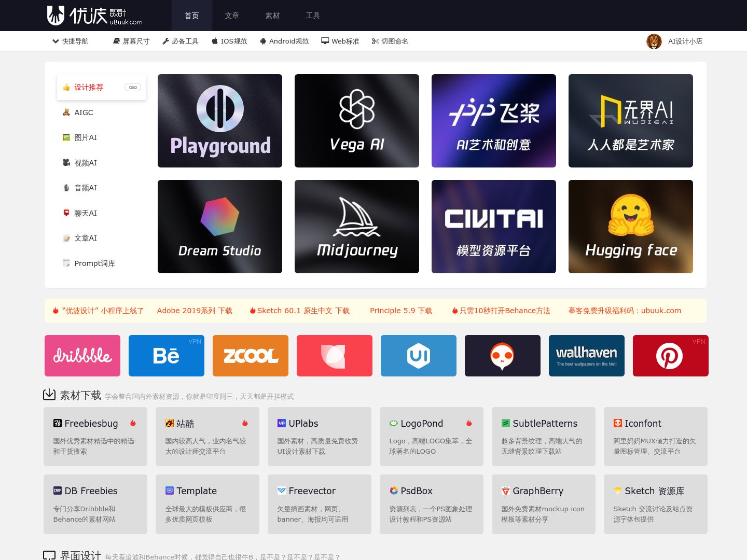Image resolution: width=747 pixels, height=560 pixels.
Task: Open the Playground card
Action: point(220,121)
